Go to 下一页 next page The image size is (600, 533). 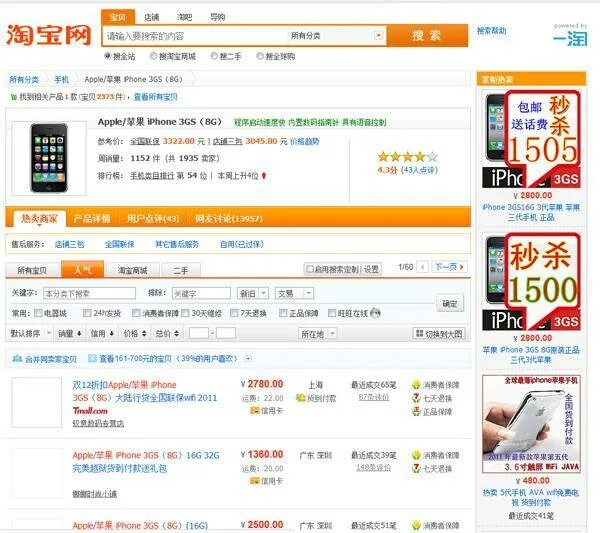point(450,267)
